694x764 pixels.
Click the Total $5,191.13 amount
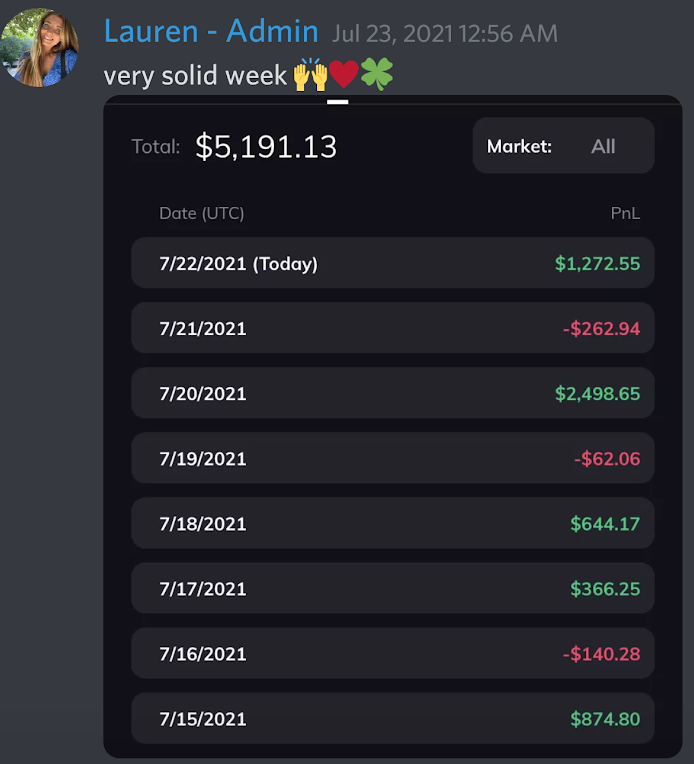[x=266, y=146]
